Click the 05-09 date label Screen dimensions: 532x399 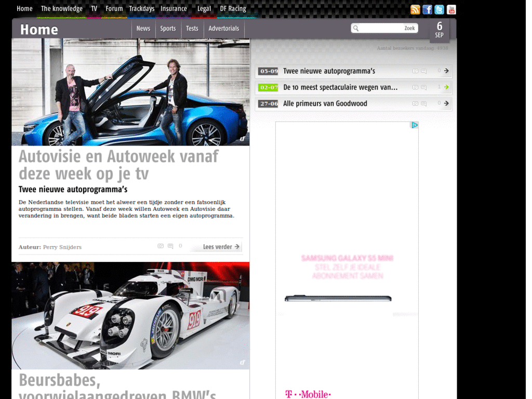pyautogui.click(x=268, y=71)
